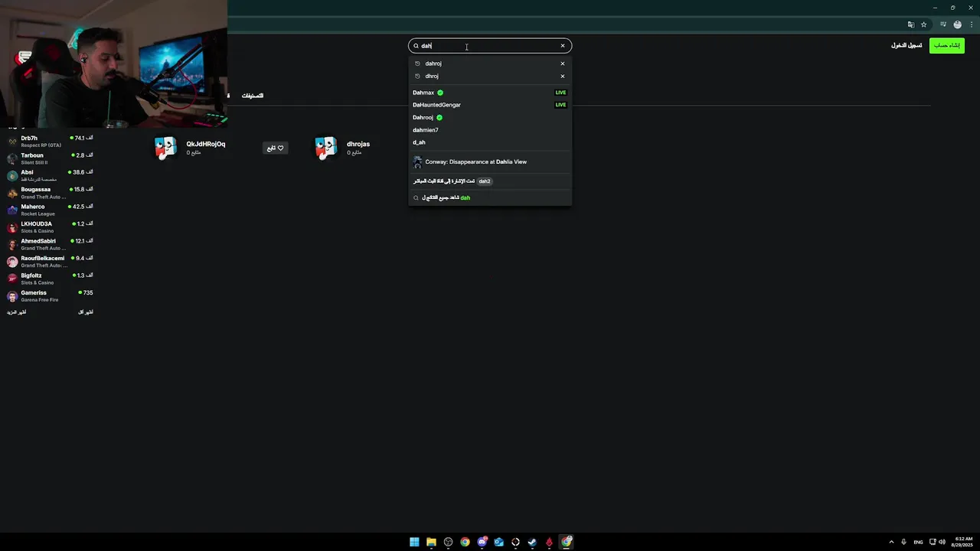Open the d_ah channel suggestion

(490, 142)
